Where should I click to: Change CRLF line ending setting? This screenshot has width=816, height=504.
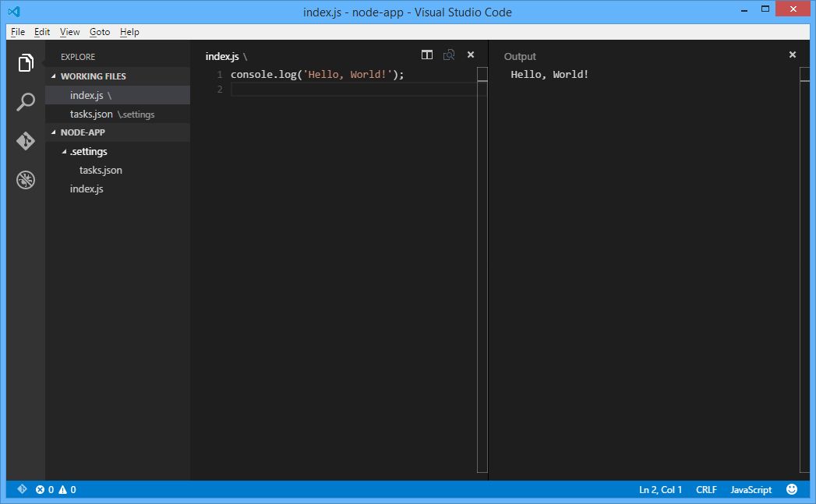(x=705, y=489)
